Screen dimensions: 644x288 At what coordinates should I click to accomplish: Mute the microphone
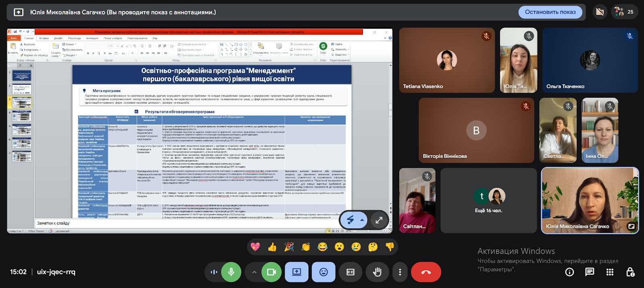(231, 272)
